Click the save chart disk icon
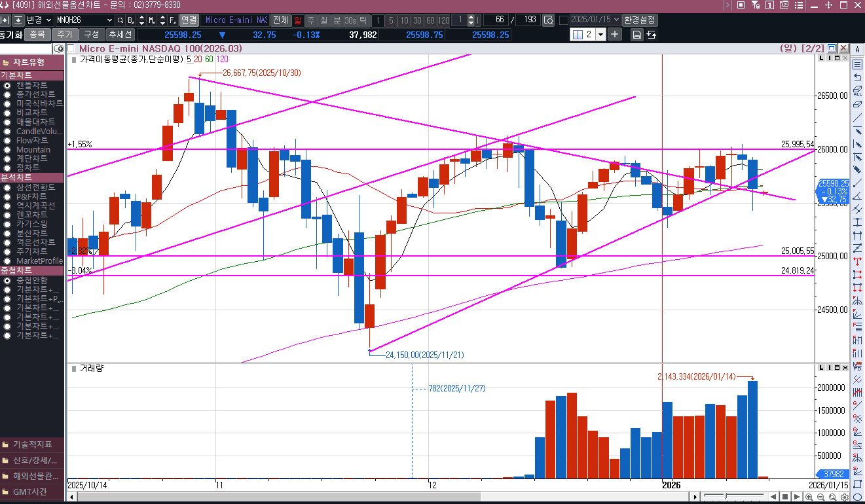 coord(636,35)
